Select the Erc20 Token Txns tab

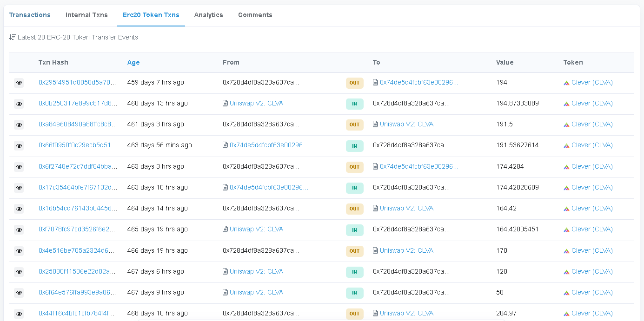coord(151,15)
